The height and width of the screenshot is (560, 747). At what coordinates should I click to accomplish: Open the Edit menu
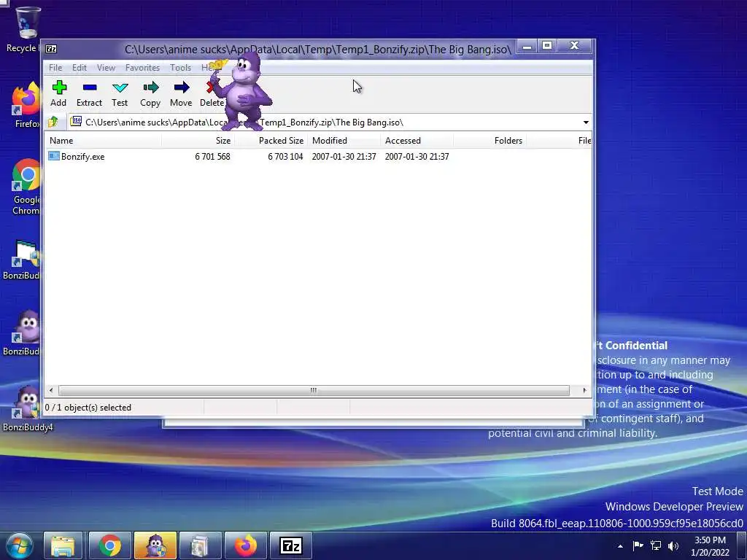79,68
